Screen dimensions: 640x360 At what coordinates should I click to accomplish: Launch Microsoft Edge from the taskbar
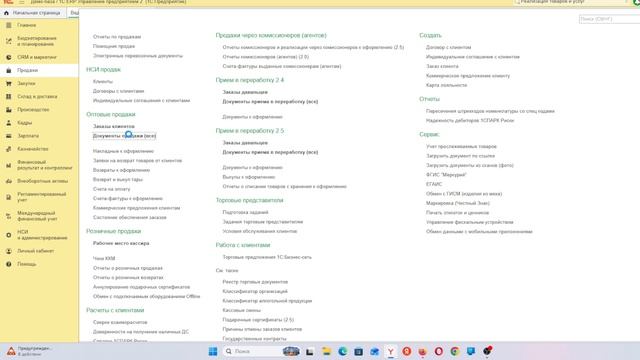pyautogui.click(x=342, y=351)
